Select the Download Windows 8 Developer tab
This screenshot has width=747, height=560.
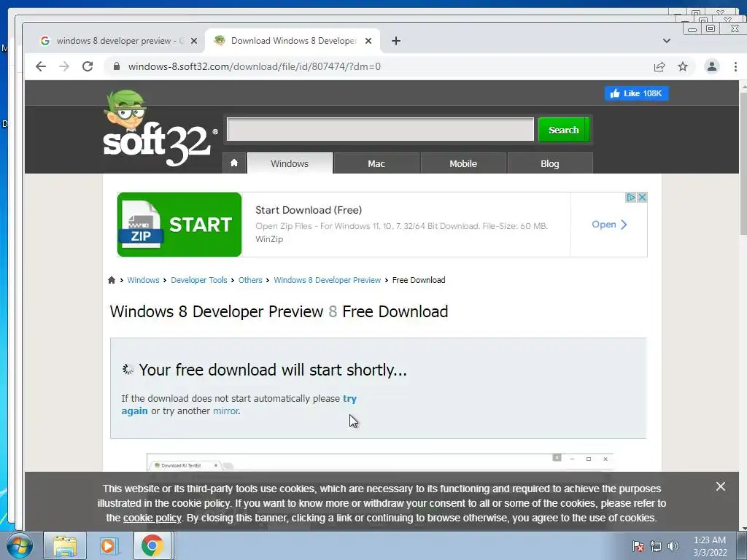[292, 41]
